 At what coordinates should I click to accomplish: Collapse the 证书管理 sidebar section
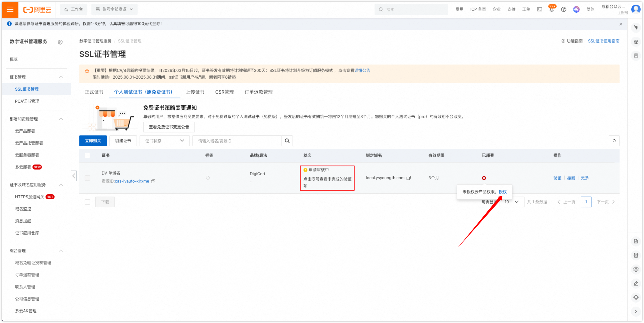click(x=61, y=77)
